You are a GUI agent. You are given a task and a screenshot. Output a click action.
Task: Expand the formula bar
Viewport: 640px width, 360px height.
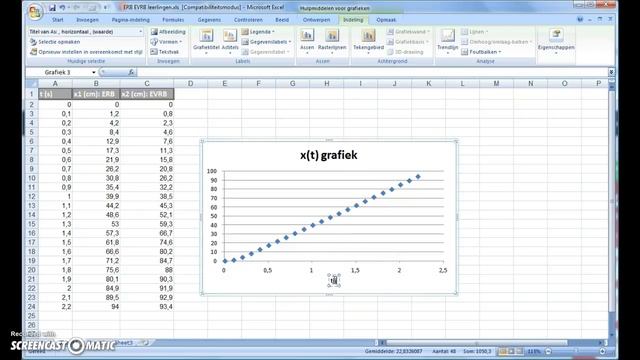click(611, 72)
